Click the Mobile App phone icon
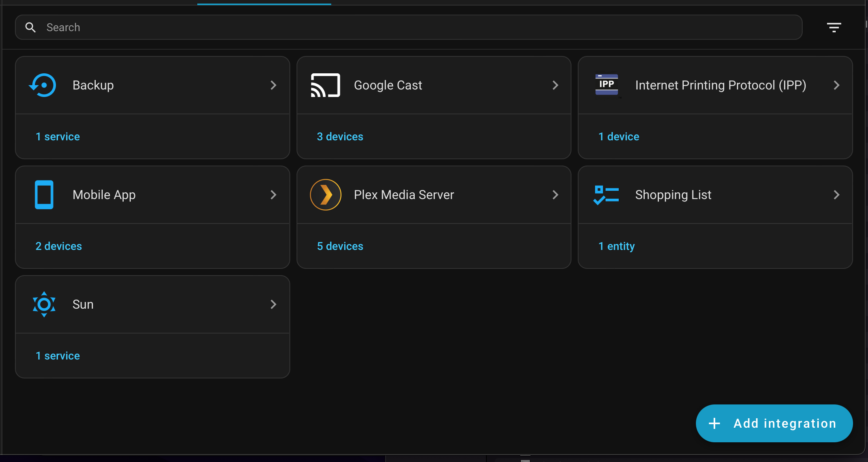This screenshot has width=868, height=462. pos(44,195)
